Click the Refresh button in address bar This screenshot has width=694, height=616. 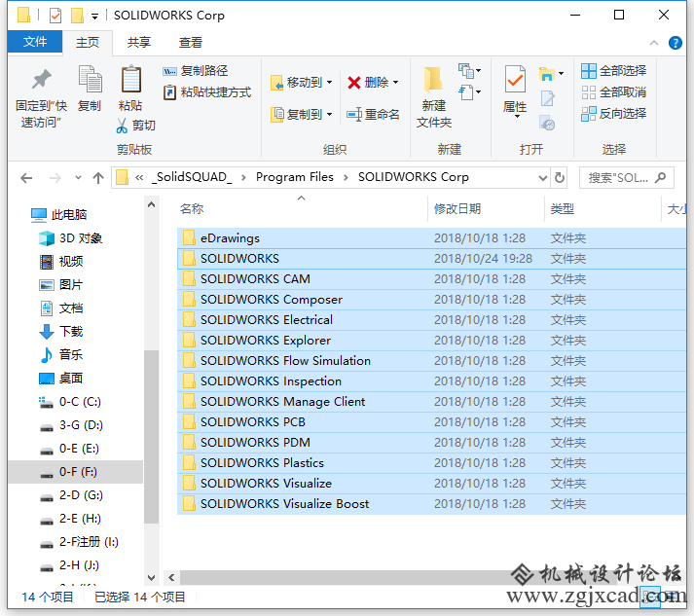(x=560, y=178)
